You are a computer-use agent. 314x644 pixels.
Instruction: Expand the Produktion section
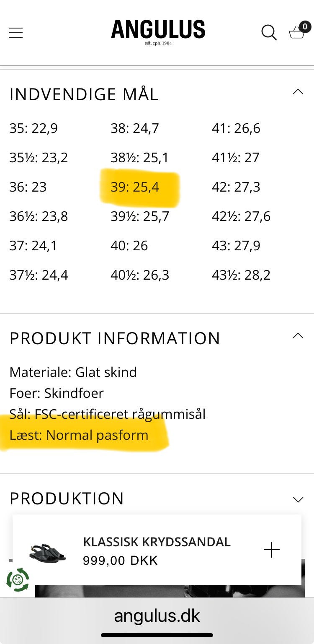298,499
